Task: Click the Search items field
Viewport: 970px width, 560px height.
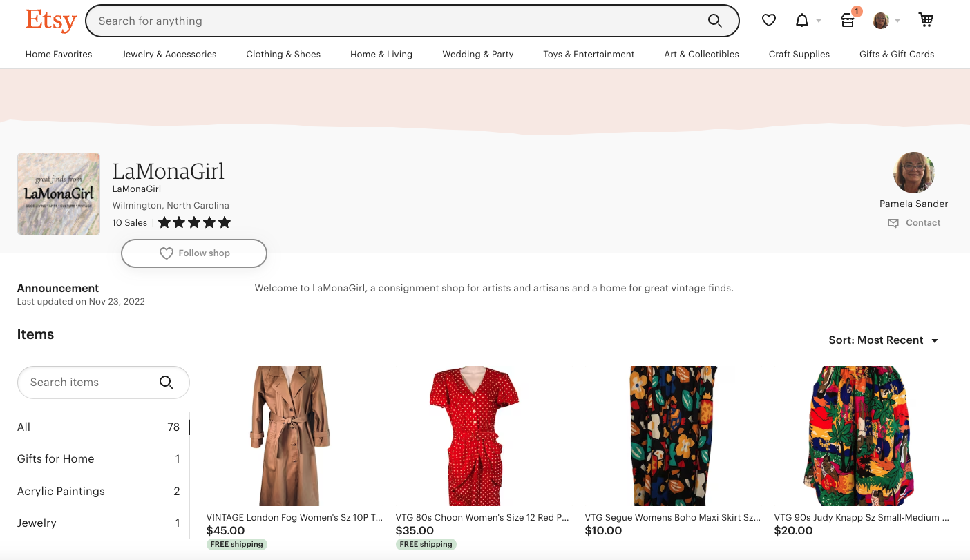Action: point(90,383)
